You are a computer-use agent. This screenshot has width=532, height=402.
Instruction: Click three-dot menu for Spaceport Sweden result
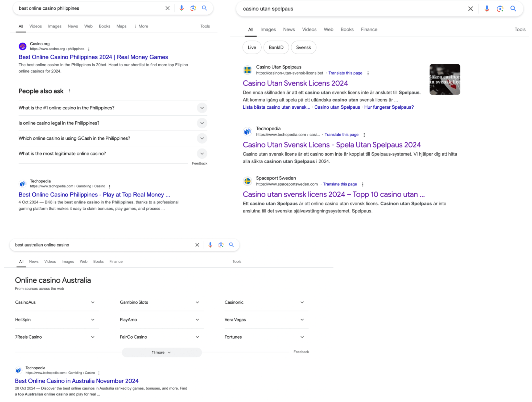363,184
